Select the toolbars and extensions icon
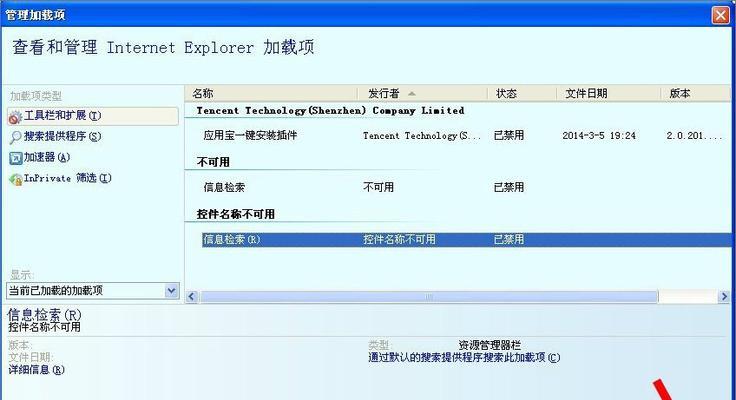This screenshot has width=736, height=400. coord(15,116)
